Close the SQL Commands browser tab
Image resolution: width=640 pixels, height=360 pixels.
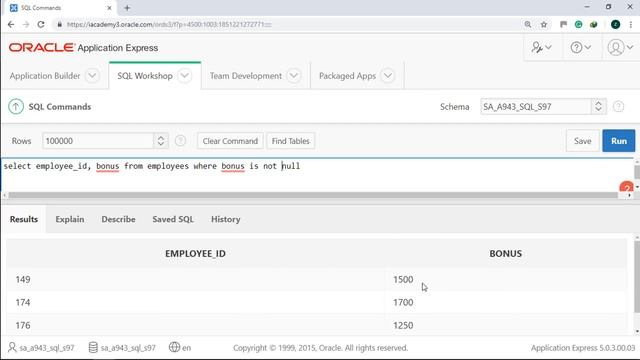coord(109,8)
